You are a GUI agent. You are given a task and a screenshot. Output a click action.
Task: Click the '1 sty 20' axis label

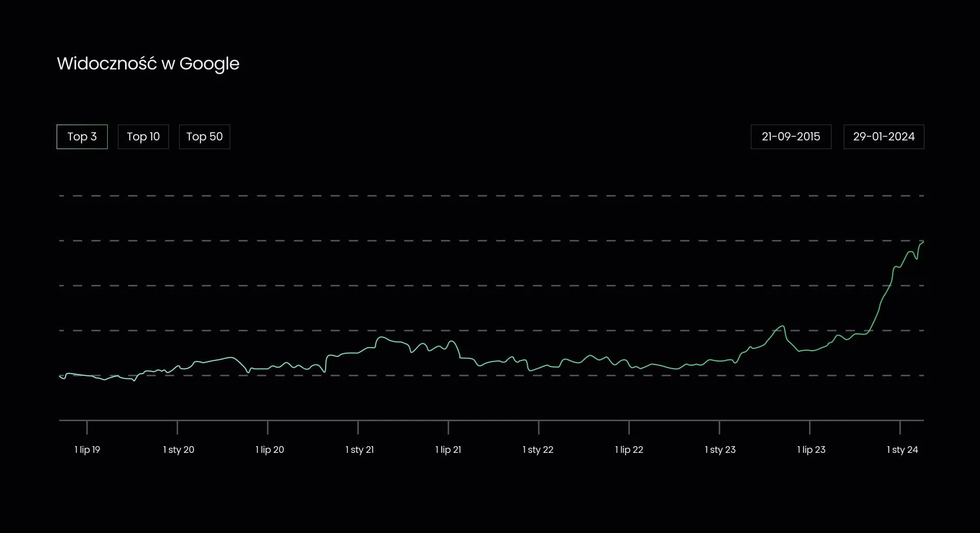tap(179, 450)
